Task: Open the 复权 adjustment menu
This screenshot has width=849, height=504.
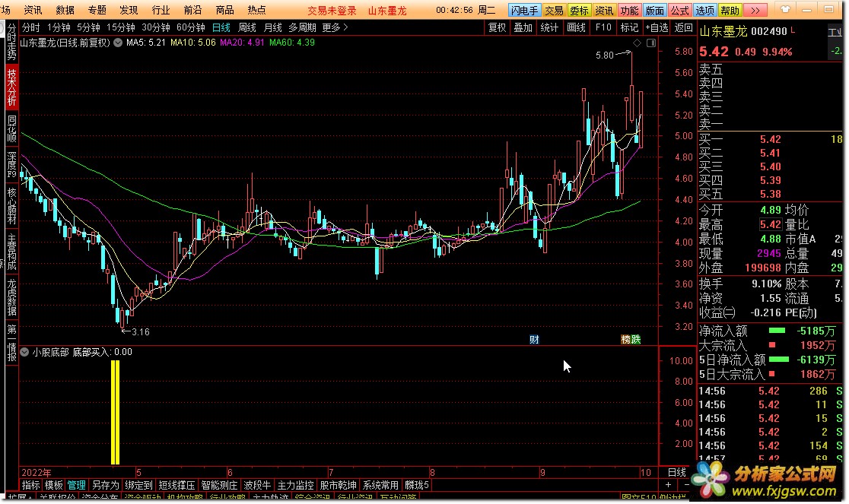Action: tap(497, 27)
